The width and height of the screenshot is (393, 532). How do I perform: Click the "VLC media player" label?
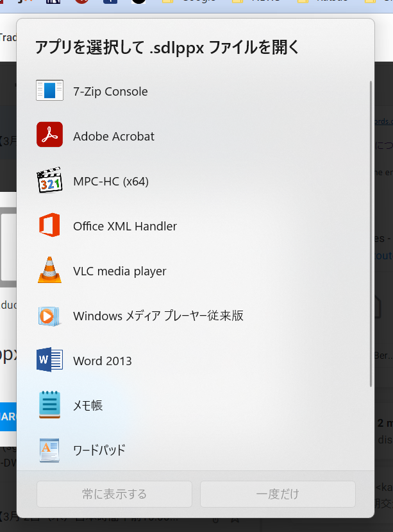[120, 271]
